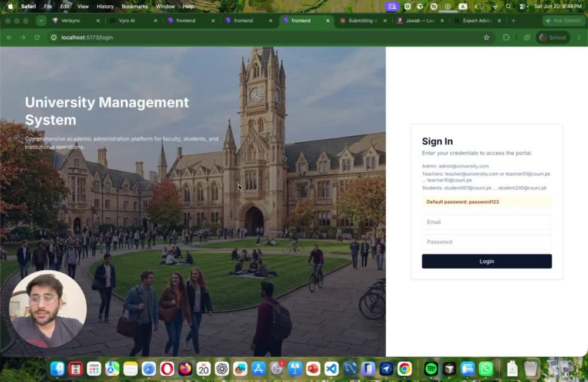Open Maps from the dock
Screen dimensions: 588x382
pyautogui.click(x=112, y=369)
